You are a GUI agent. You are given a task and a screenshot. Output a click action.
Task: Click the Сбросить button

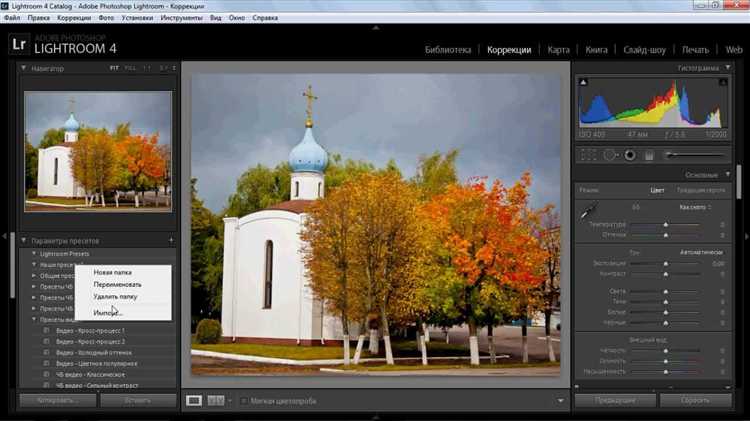pos(695,400)
